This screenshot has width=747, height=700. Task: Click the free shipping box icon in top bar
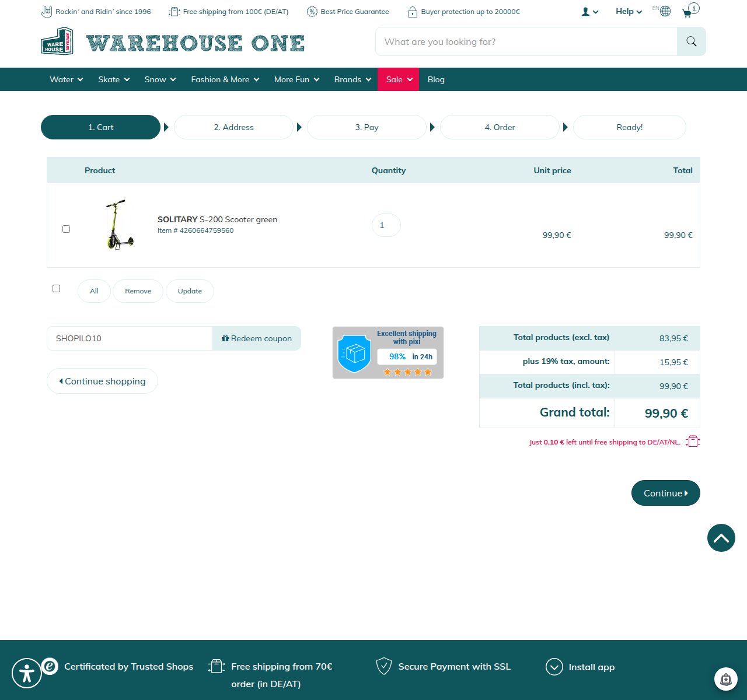point(174,12)
